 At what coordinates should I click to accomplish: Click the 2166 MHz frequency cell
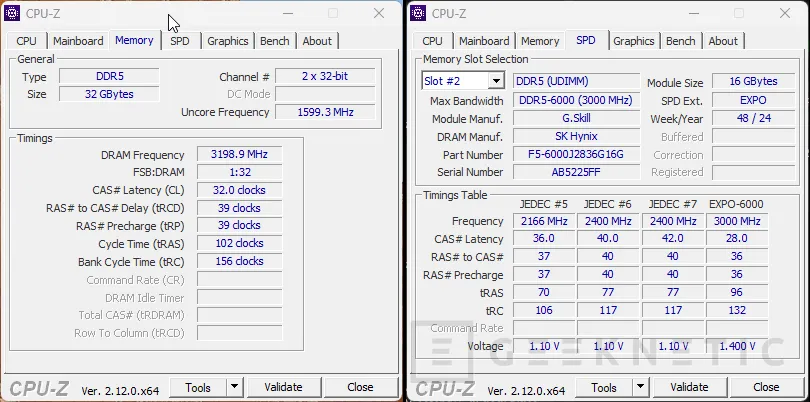544,221
